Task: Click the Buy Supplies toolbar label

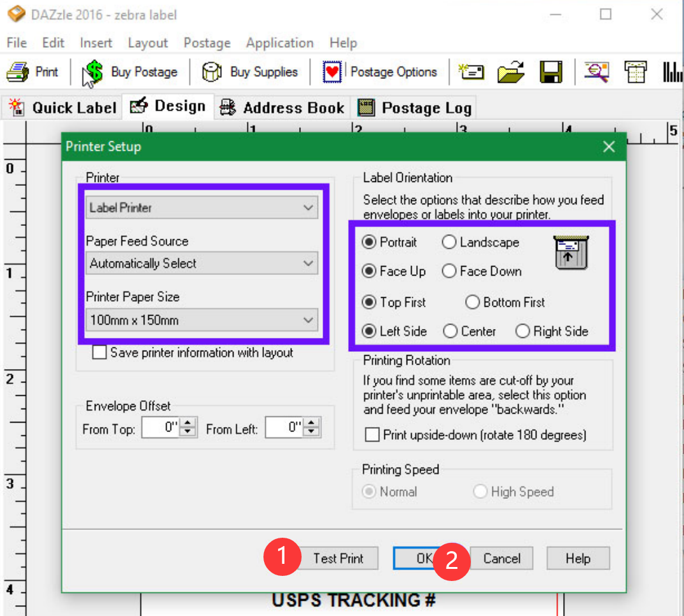Action: (x=264, y=71)
